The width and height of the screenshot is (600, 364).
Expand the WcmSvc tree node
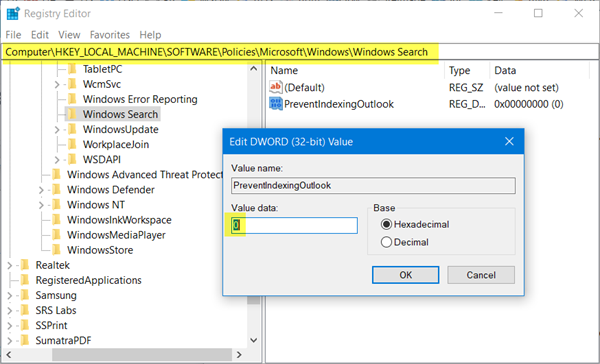click(x=57, y=85)
